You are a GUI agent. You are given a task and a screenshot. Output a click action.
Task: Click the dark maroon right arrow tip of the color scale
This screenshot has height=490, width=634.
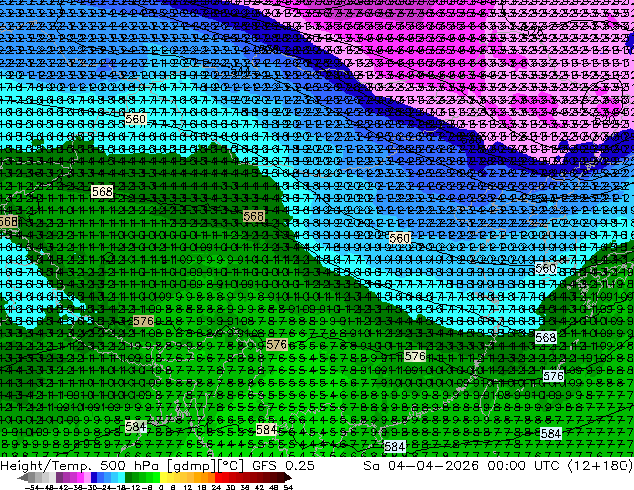point(289,478)
